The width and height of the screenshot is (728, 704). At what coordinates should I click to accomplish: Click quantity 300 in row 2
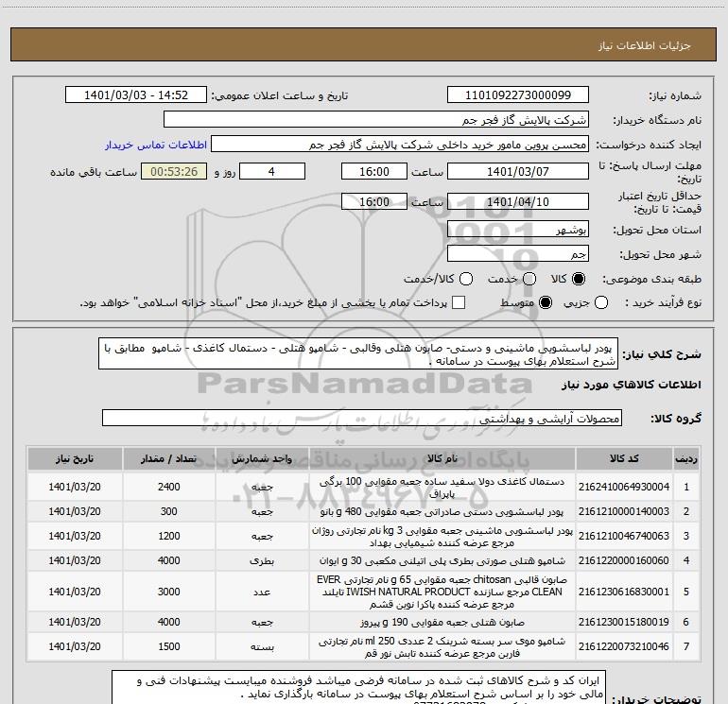(x=169, y=511)
